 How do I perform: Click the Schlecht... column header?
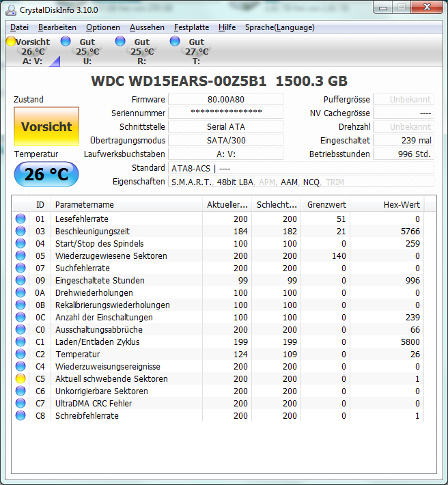[277, 204]
